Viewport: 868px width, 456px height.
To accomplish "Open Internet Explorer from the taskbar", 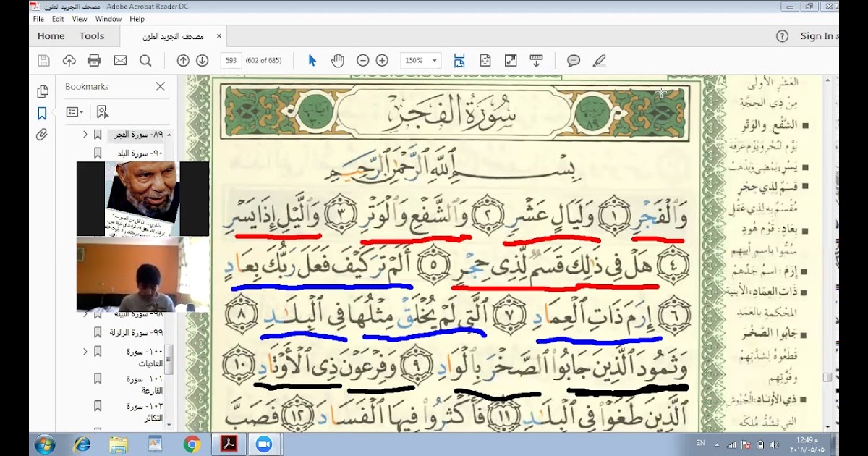I will [x=82, y=444].
